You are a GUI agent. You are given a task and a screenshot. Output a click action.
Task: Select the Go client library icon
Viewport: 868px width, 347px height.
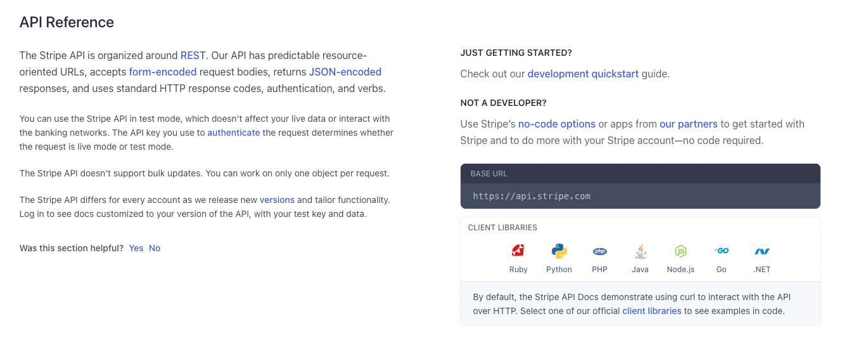(721, 251)
